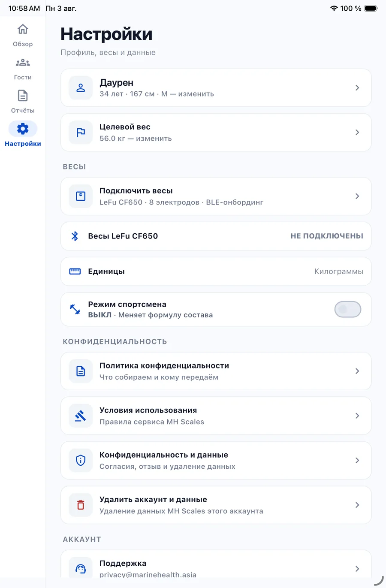Image resolution: width=386 pixels, height=588 pixels.
Task: Open the Конфиденциальность и данные chevron
Action: [357, 460]
